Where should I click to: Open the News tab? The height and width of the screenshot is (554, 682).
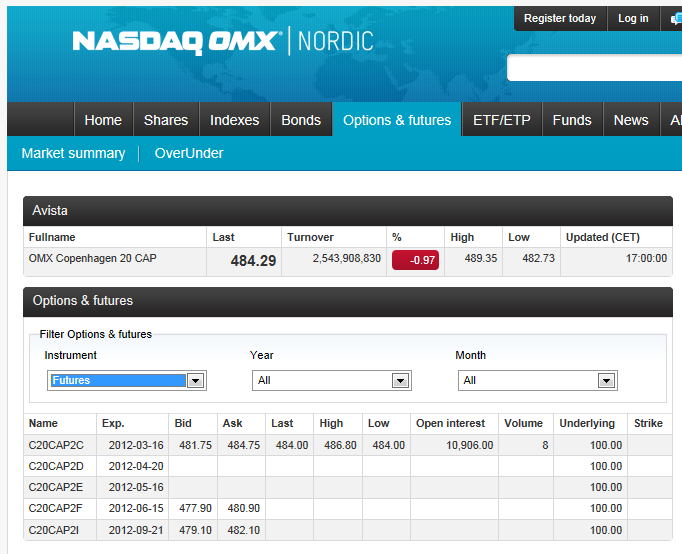point(631,120)
